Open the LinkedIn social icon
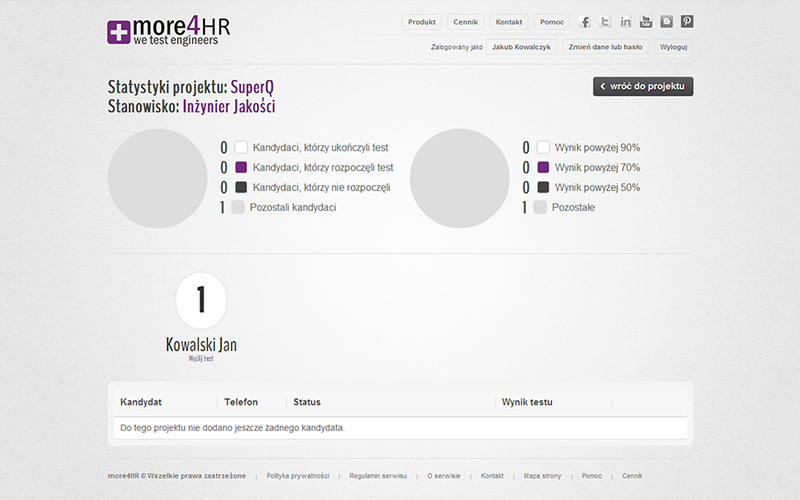This screenshot has height=500, width=800. coord(626,21)
